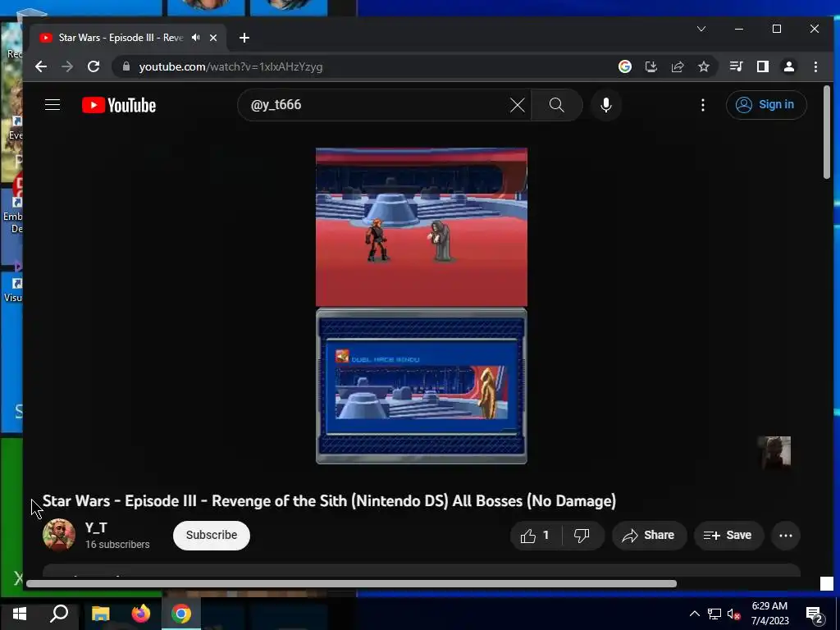Click the video title text
This screenshot has height=630, width=840.
click(329, 501)
